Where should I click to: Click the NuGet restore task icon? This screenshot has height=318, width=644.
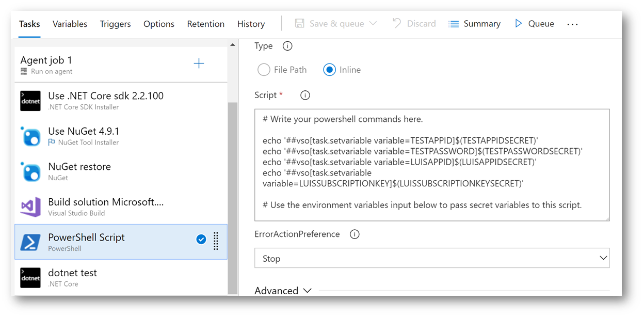[30, 171]
